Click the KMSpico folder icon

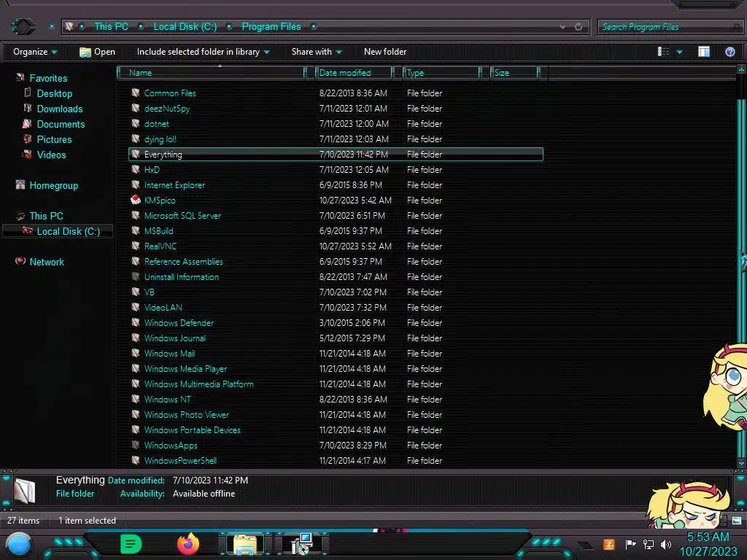pyautogui.click(x=135, y=200)
